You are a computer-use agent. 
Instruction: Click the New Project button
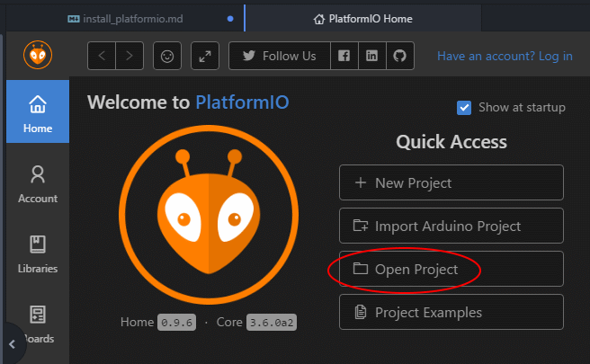[x=451, y=182]
